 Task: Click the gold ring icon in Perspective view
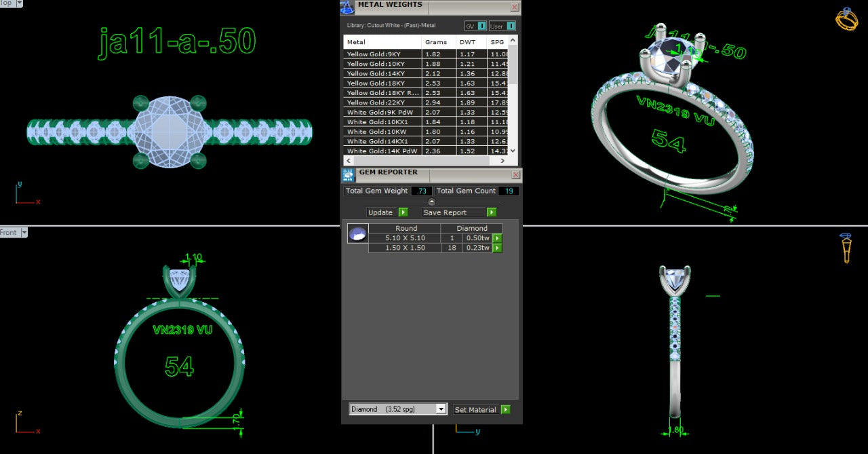click(846, 18)
